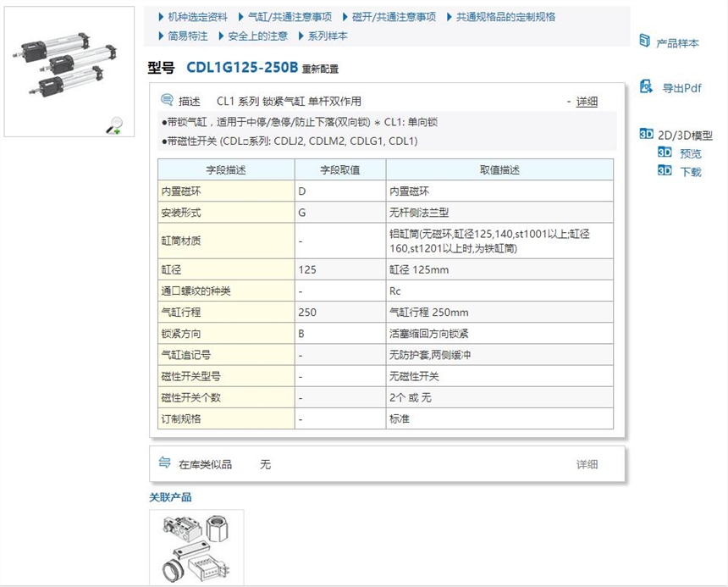Screen dimensions: 728x587
Task: Click the 在库类似品 arrows icon
Action: 165,462
